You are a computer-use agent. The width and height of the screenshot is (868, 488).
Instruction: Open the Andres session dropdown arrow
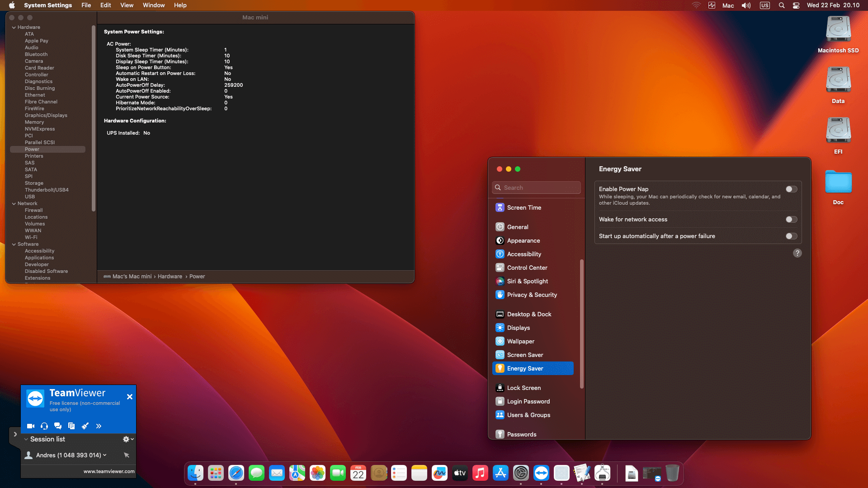pos(105,455)
